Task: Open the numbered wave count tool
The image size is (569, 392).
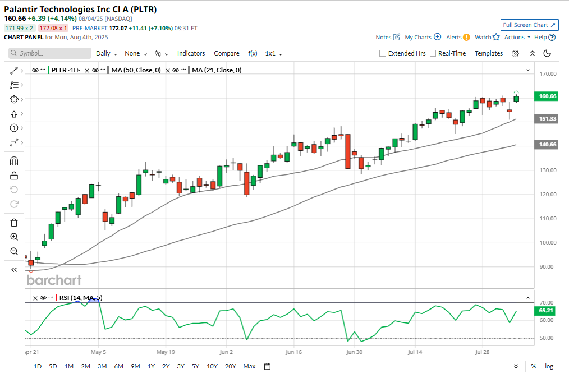Action: pos(14,128)
